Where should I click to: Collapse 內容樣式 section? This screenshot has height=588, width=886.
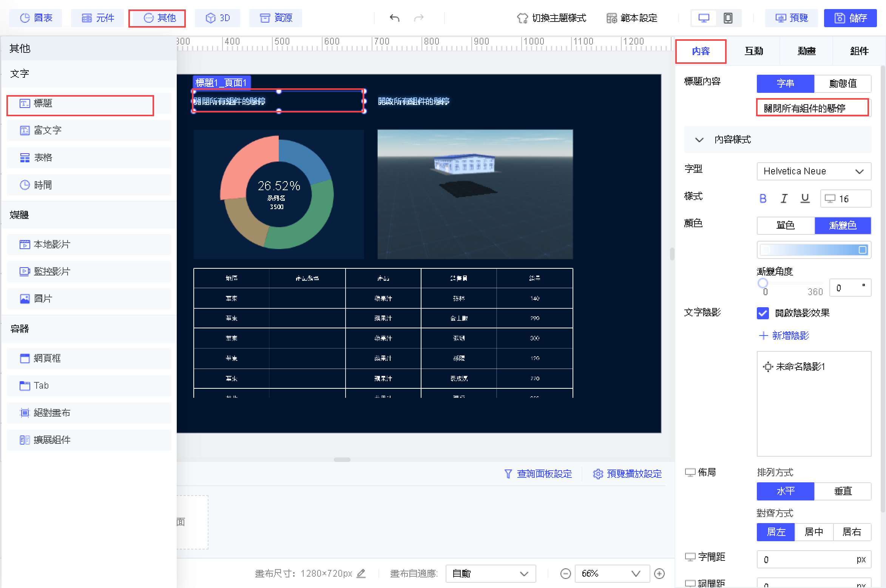pos(699,140)
